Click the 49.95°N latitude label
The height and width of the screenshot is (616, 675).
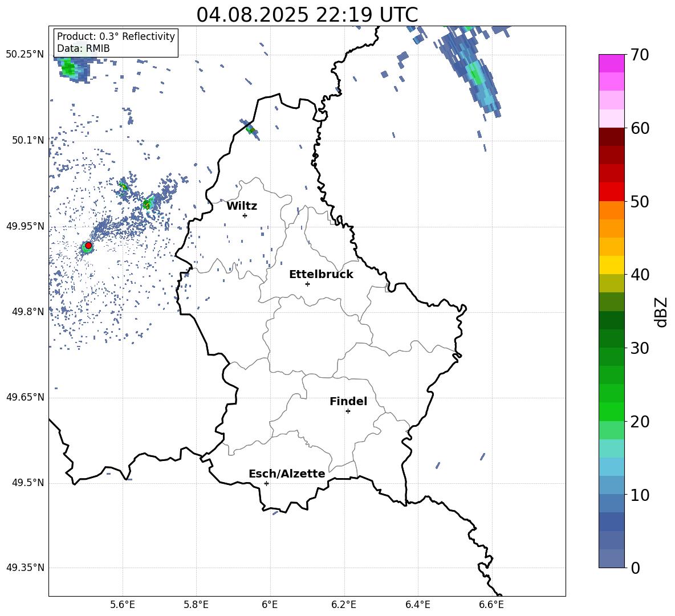[25, 226]
